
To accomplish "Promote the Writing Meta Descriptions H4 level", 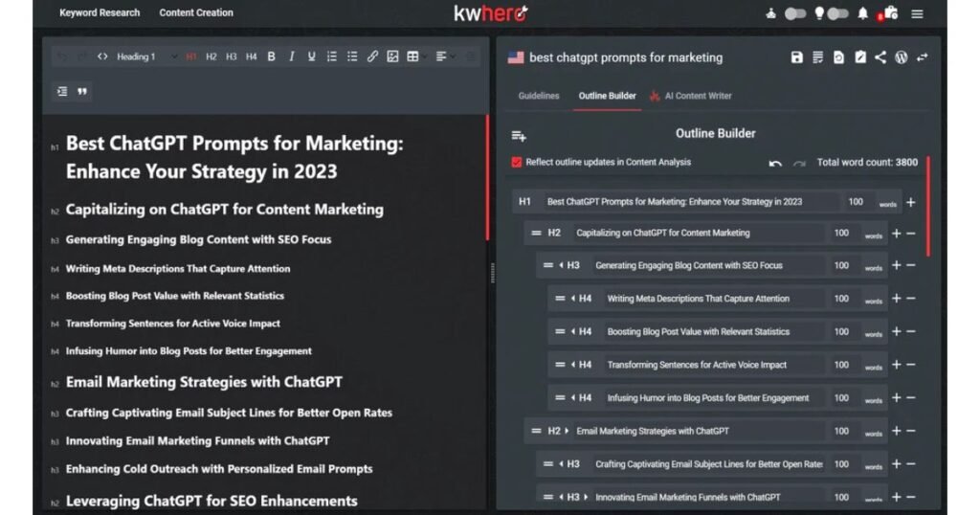I will click(x=573, y=299).
